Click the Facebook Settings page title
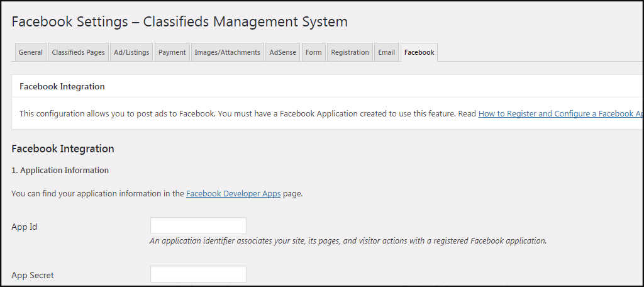 click(x=179, y=21)
